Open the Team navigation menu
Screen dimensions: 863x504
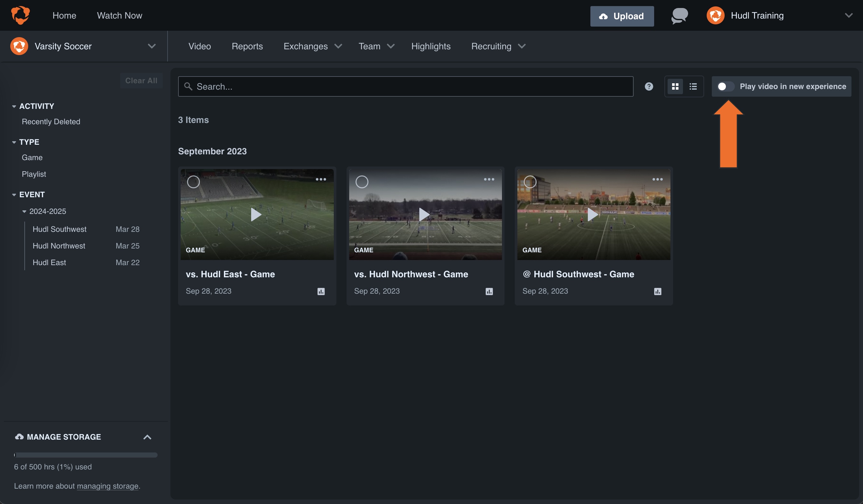tap(376, 46)
